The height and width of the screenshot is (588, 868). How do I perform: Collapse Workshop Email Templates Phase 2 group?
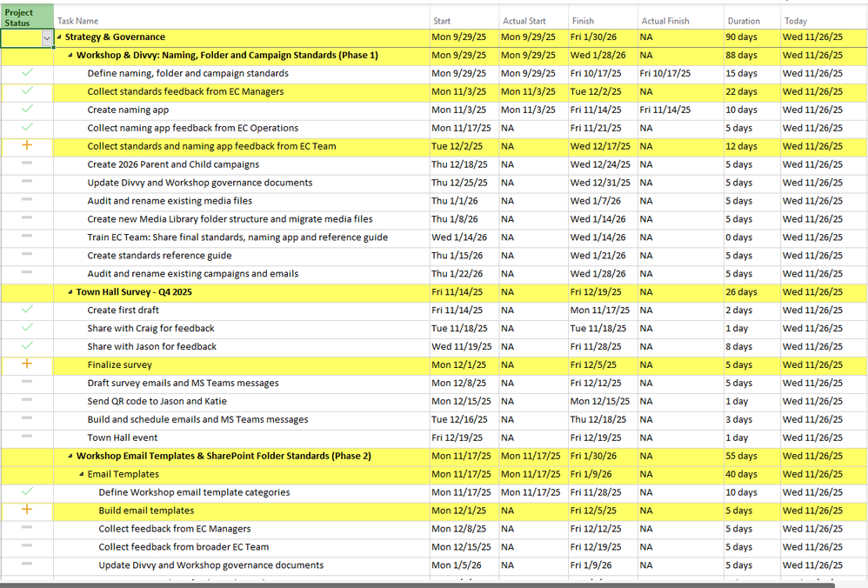[x=70, y=456]
